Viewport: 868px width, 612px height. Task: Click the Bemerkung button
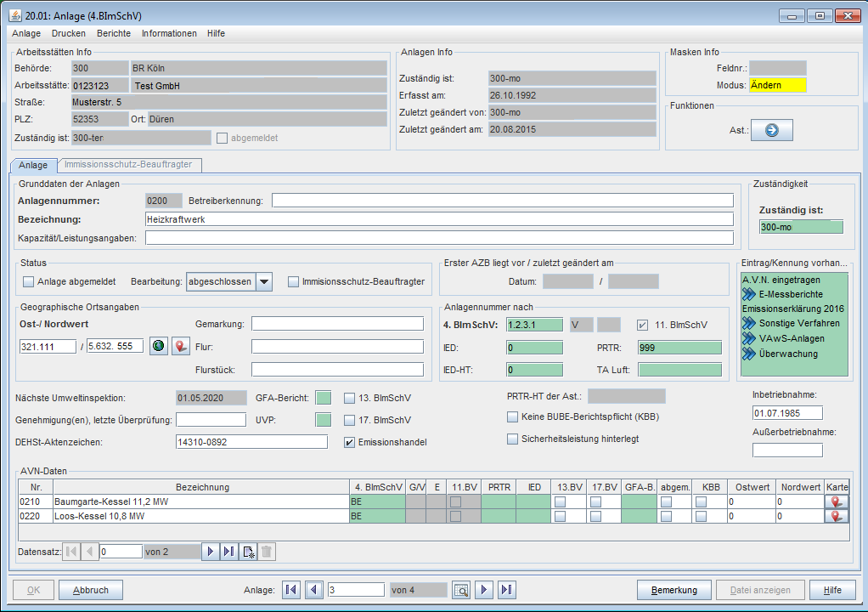[674, 590]
